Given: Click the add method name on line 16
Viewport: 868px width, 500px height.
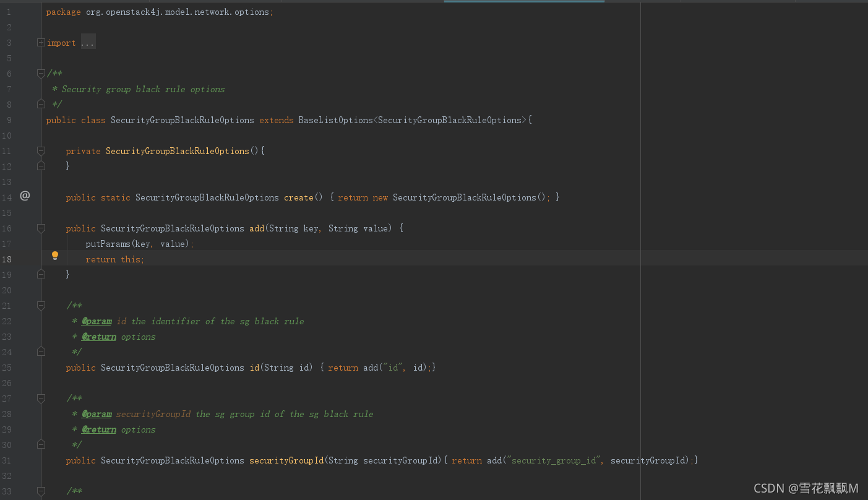Looking at the screenshot, I should pos(257,228).
